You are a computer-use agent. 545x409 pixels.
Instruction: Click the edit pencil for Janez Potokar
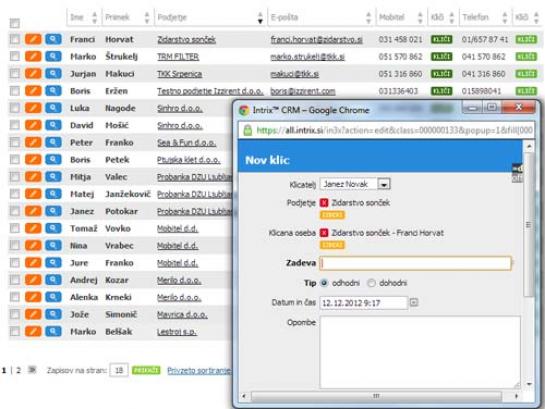pos(33,211)
